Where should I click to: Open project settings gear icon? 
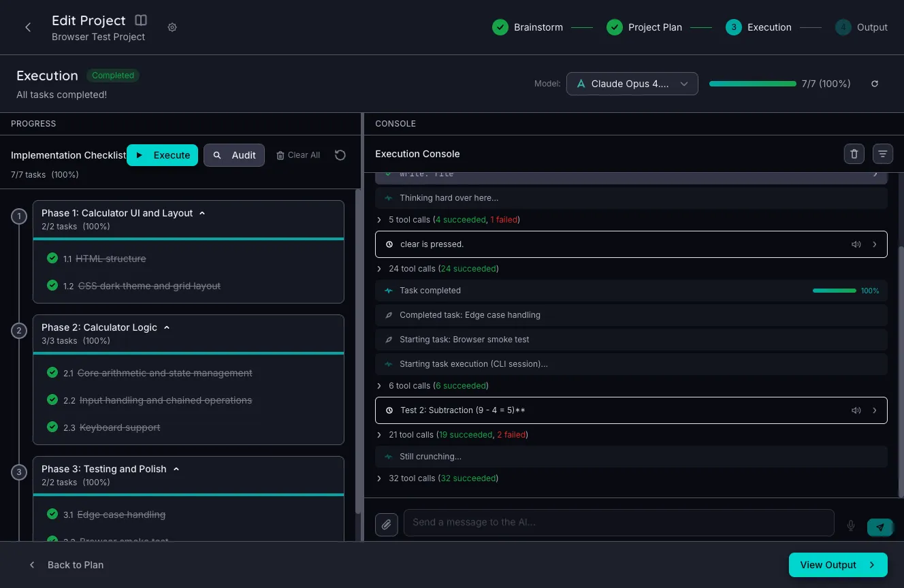[172, 27]
